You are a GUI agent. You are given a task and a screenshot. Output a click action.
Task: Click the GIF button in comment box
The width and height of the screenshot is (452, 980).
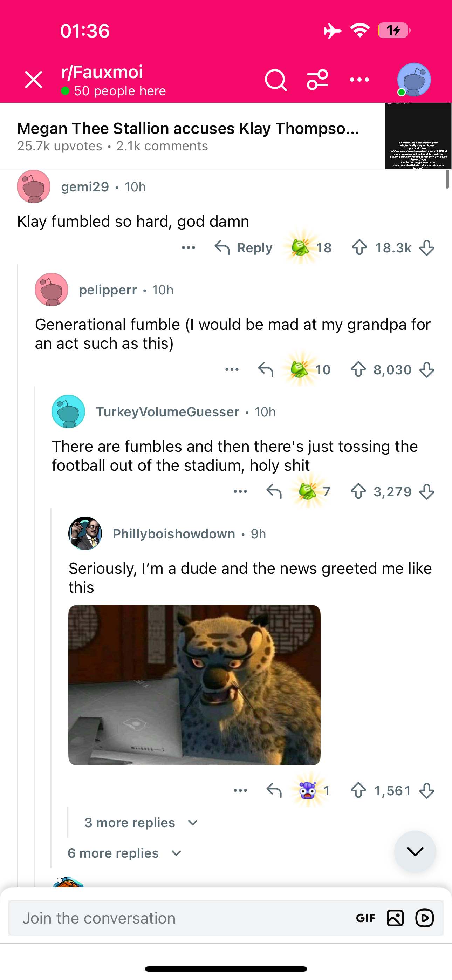coord(366,918)
